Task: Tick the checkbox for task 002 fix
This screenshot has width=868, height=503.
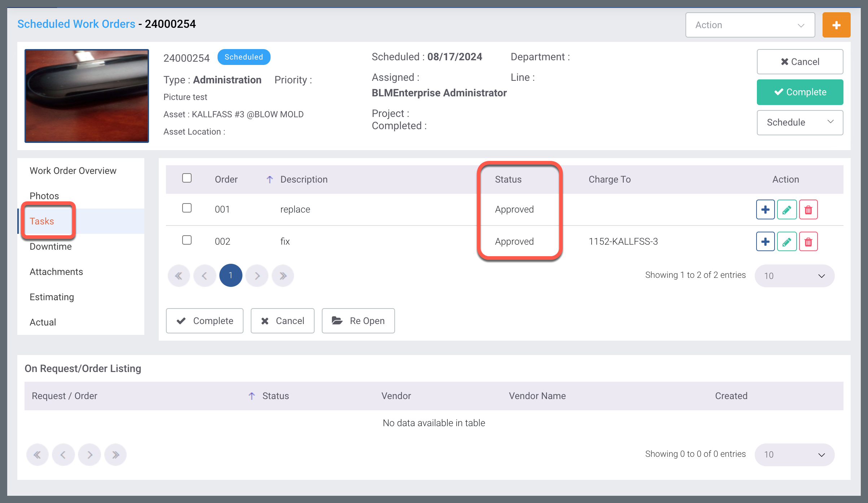Action: tap(187, 240)
